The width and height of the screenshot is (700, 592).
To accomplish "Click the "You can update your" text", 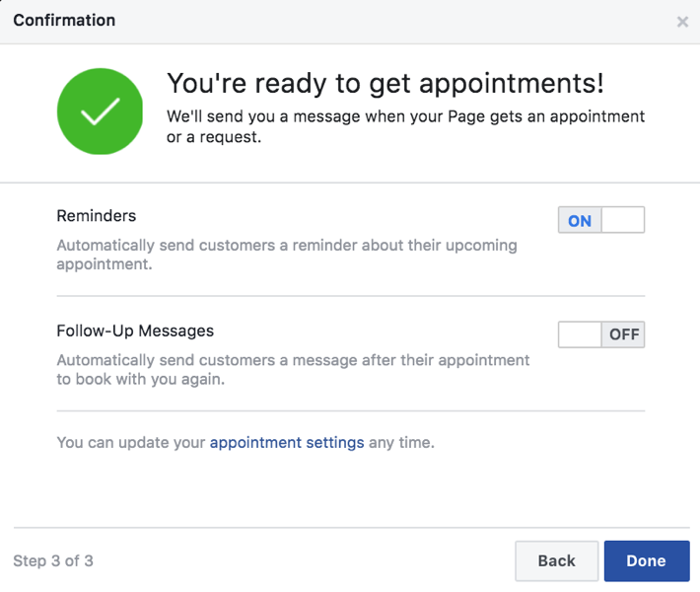I will click(x=132, y=443).
